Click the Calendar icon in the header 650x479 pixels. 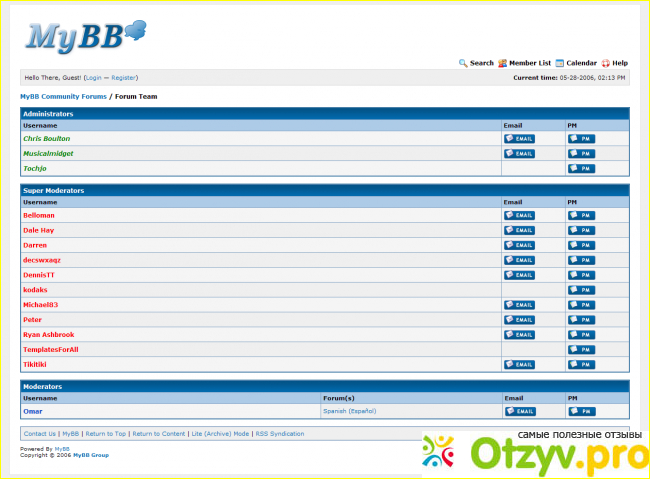coord(560,63)
